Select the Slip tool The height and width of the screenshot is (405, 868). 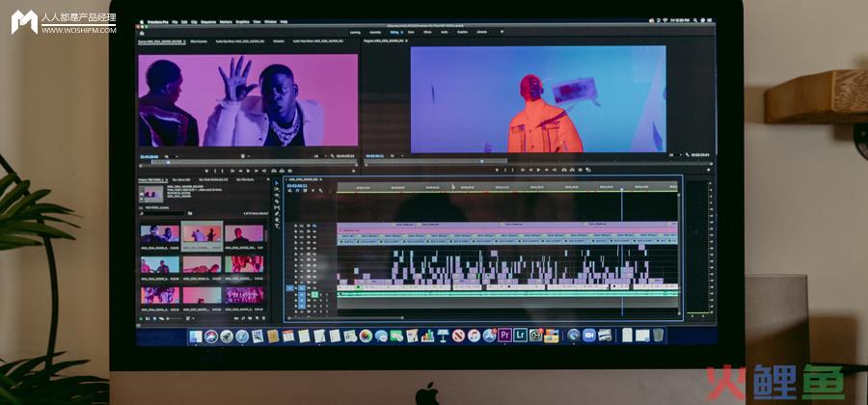point(277,207)
